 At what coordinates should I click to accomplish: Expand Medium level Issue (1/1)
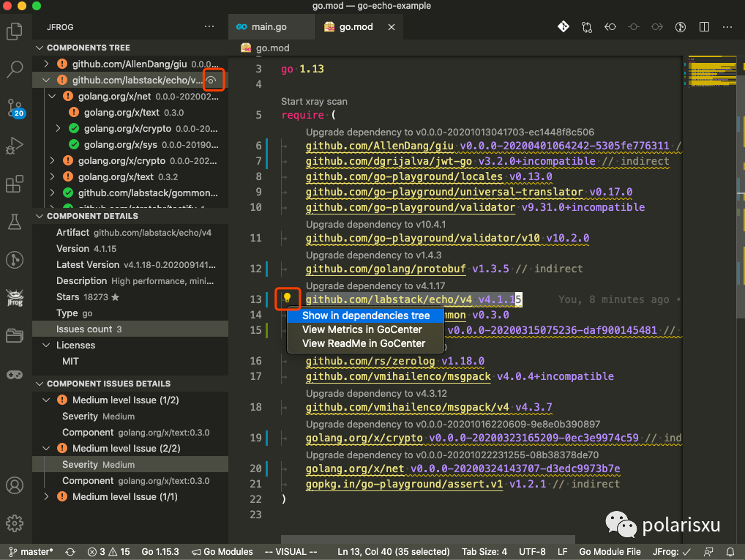click(46, 496)
